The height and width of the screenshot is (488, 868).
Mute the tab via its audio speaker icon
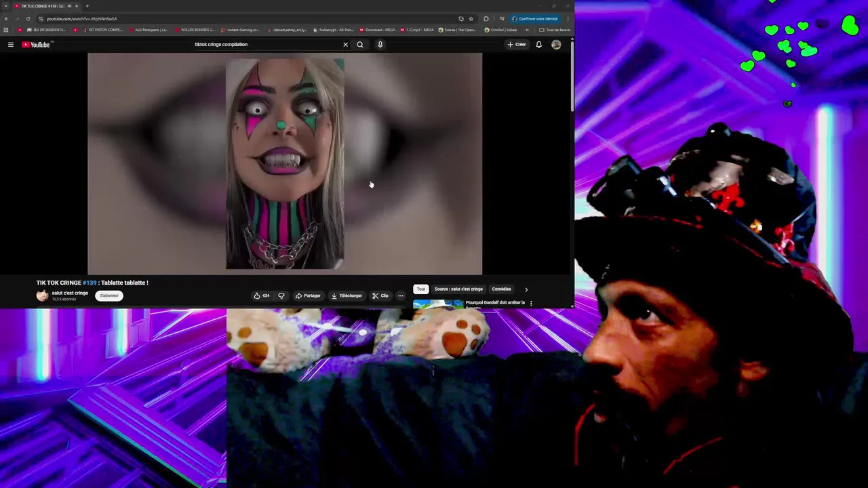(69, 6)
